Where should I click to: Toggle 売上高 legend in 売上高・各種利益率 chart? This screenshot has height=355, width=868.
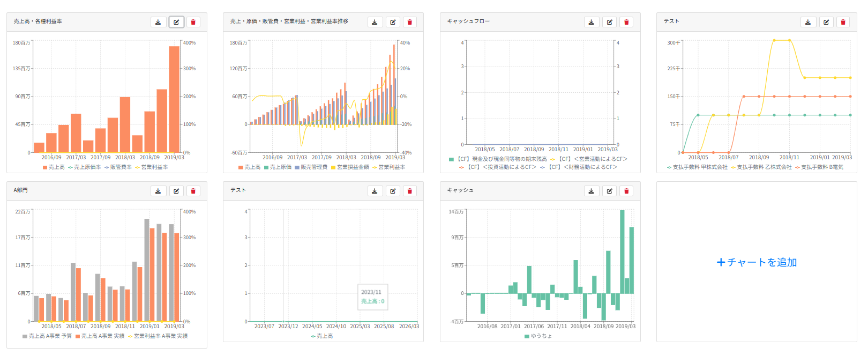coord(54,167)
